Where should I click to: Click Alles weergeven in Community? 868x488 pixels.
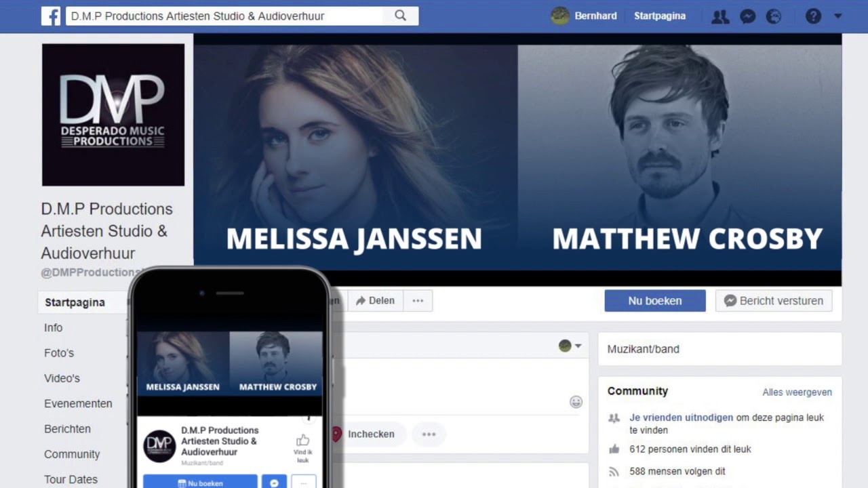797,392
